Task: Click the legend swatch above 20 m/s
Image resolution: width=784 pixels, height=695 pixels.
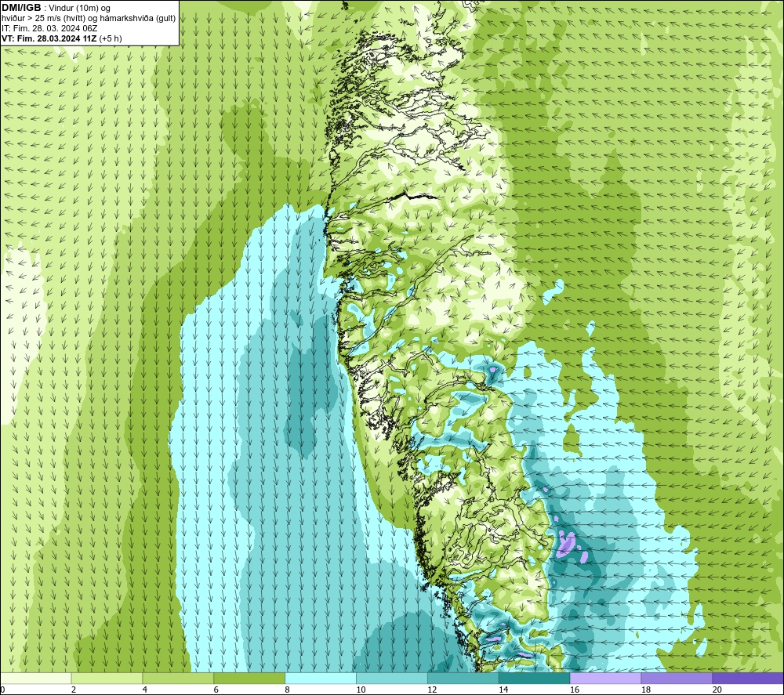Action: click(748, 678)
